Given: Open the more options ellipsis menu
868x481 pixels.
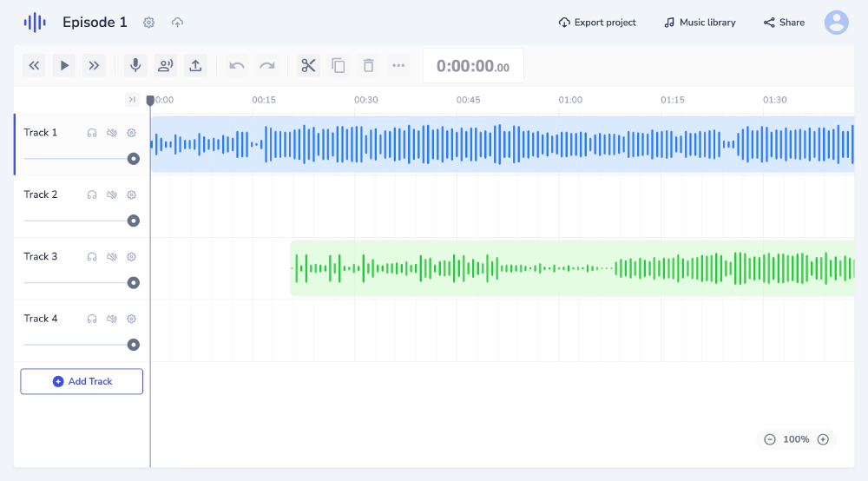Looking at the screenshot, I should click(x=398, y=65).
